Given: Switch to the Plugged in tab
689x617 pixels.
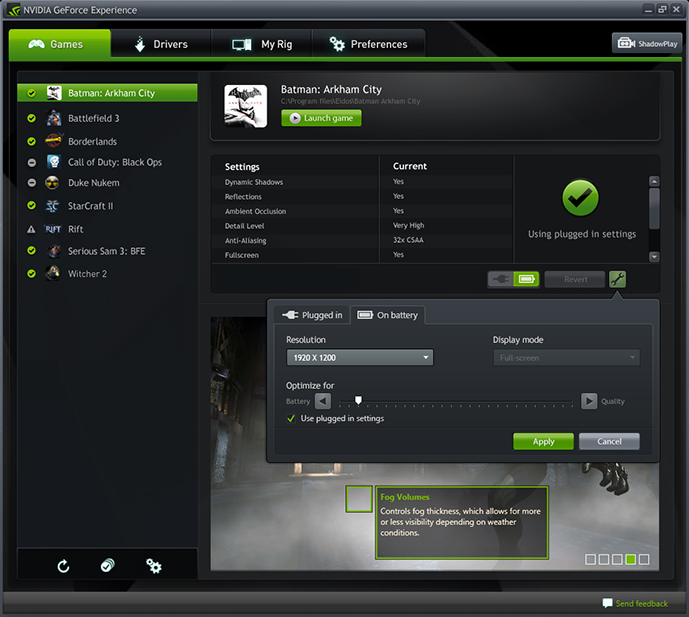Looking at the screenshot, I should (x=312, y=315).
